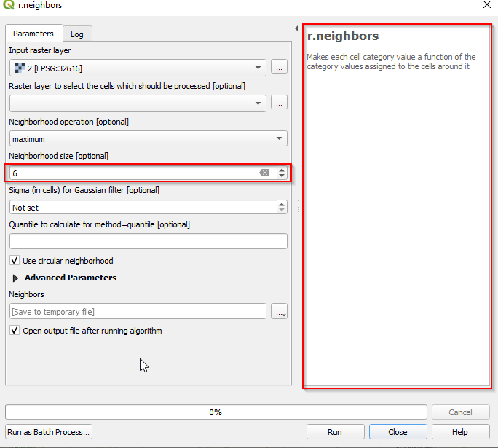Open the raster mask layer dropdown

pos(138,103)
